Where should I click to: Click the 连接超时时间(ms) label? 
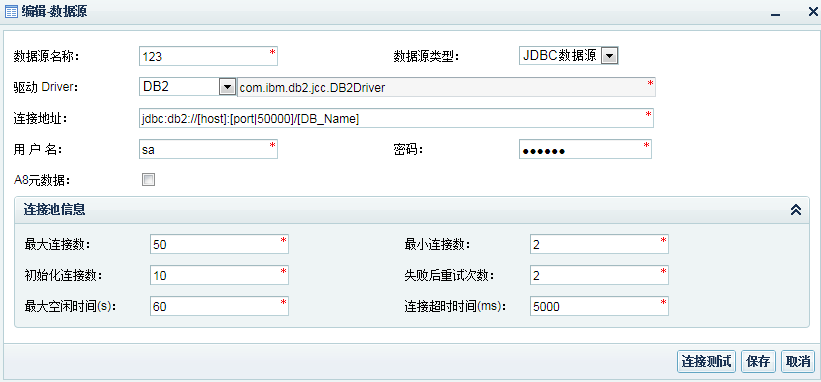pyautogui.click(x=456, y=306)
